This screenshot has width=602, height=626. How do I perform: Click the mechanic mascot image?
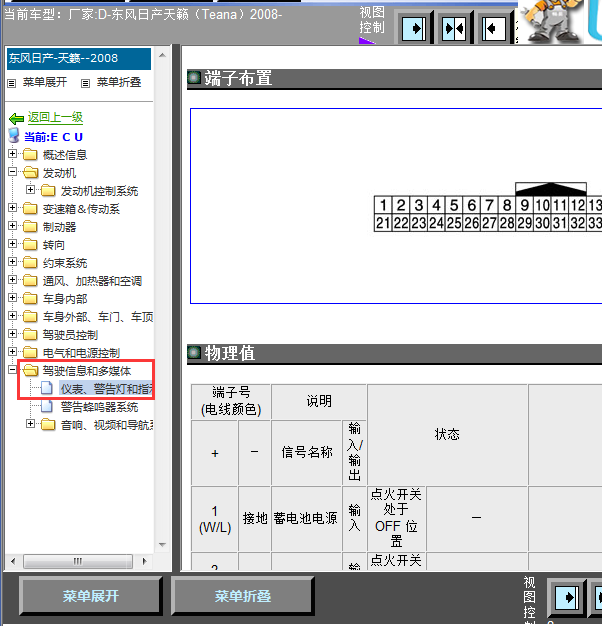pyautogui.click(x=550, y=21)
